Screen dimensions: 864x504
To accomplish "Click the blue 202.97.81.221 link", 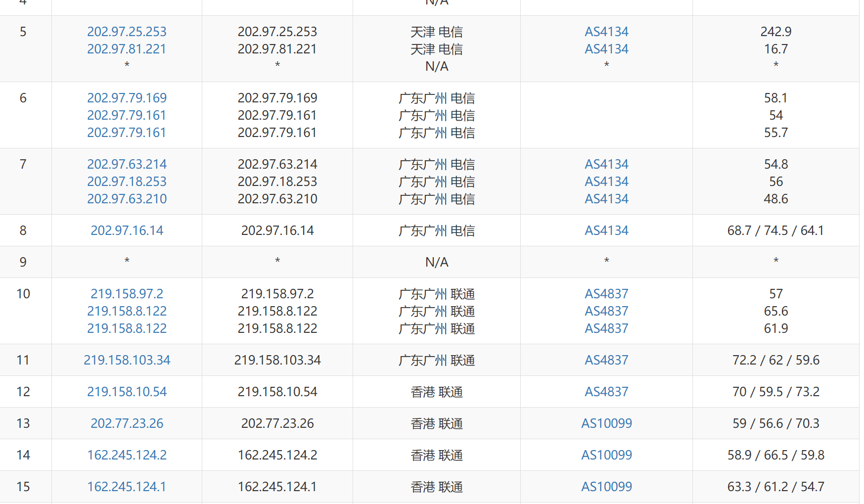I will click(127, 49).
